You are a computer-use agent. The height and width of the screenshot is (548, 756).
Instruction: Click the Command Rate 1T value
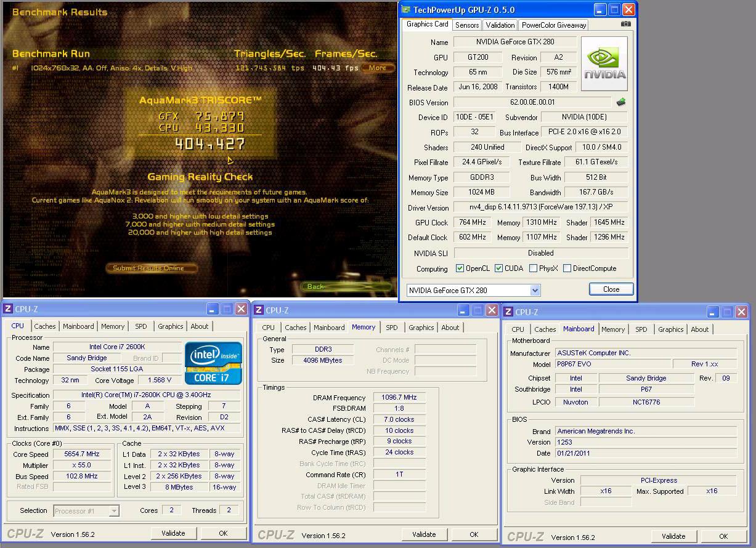coord(399,475)
